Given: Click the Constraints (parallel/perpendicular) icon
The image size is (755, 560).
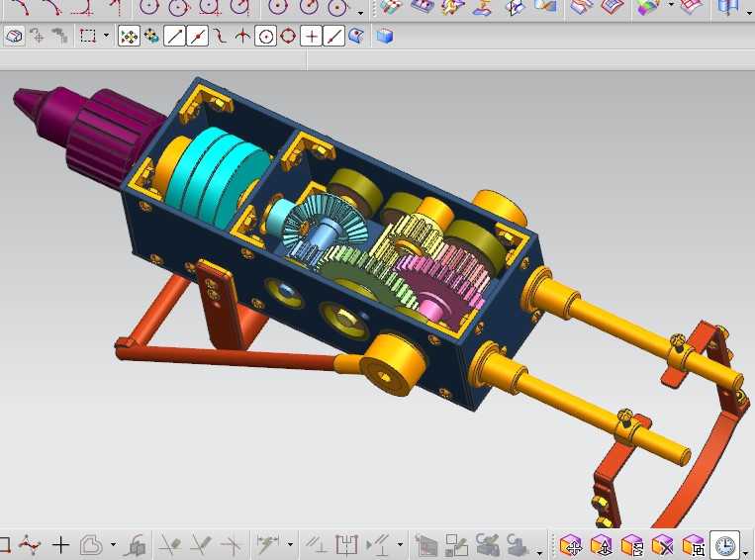Looking at the screenshot, I should tap(317, 545).
